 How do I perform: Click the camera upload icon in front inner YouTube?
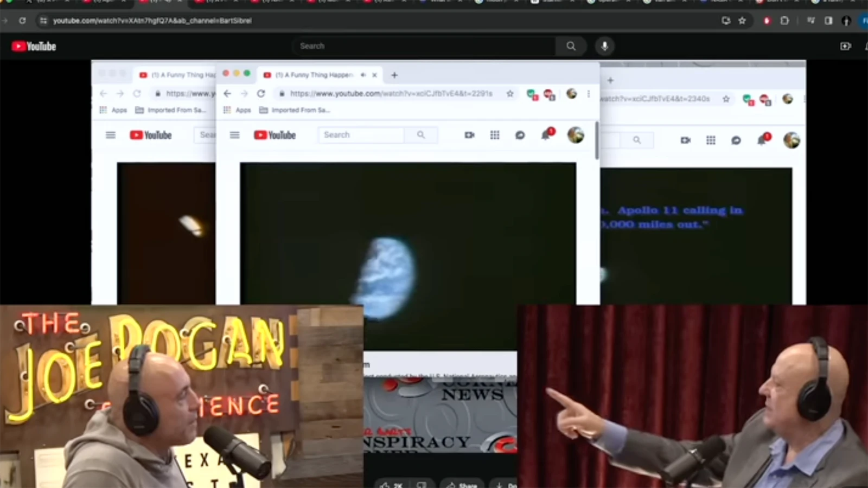coord(470,134)
